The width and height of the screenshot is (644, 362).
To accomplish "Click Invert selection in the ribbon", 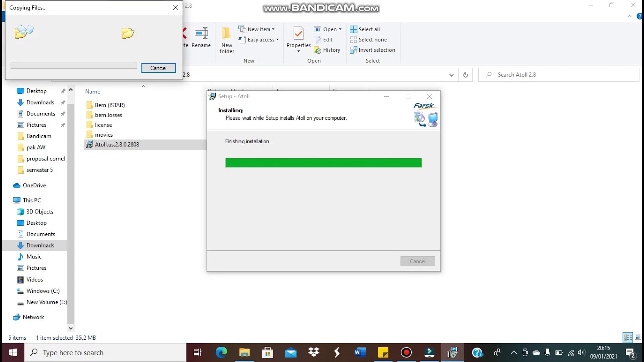I will click(373, 50).
